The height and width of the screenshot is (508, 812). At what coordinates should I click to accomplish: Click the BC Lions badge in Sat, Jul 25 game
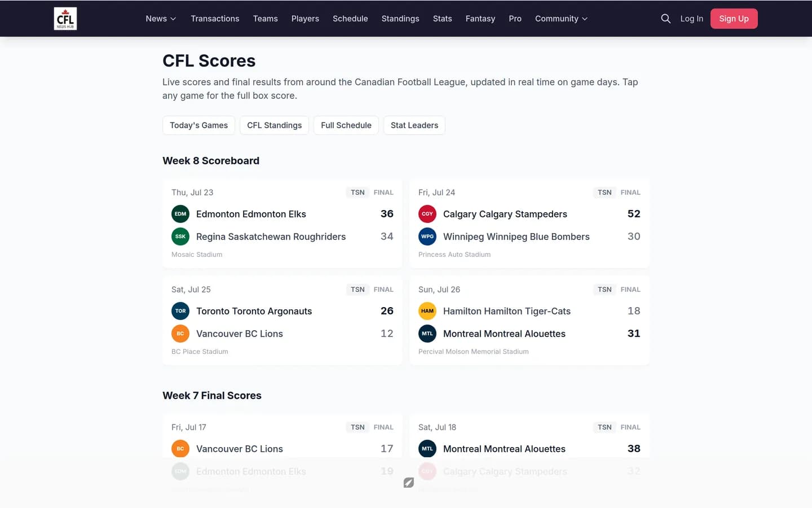(x=180, y=334)
